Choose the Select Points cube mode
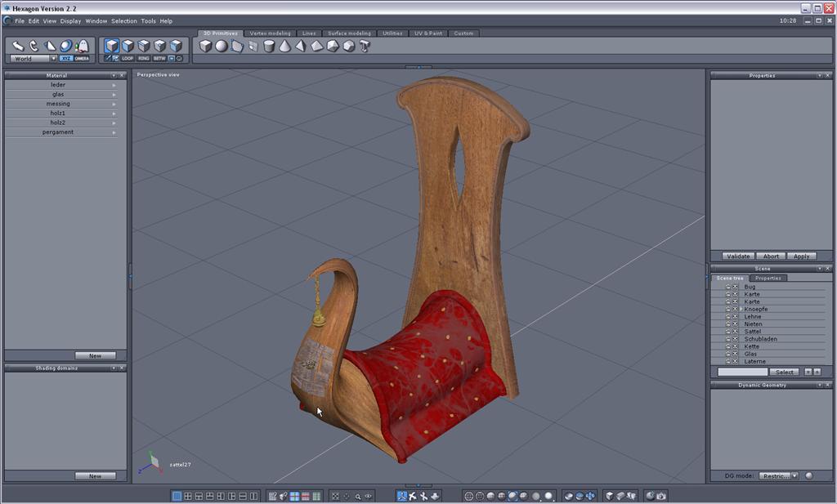This screenshot has width=837, height=504. (159, 46)
